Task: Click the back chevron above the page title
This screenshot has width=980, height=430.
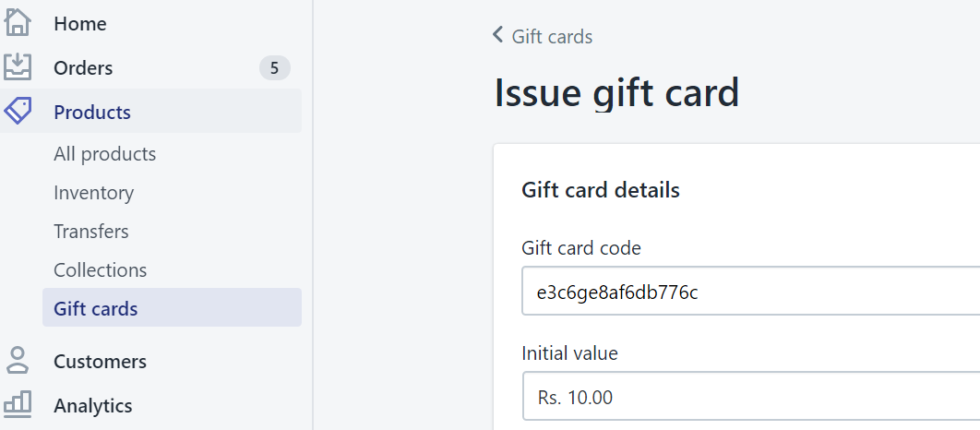Action: (498, 35)
